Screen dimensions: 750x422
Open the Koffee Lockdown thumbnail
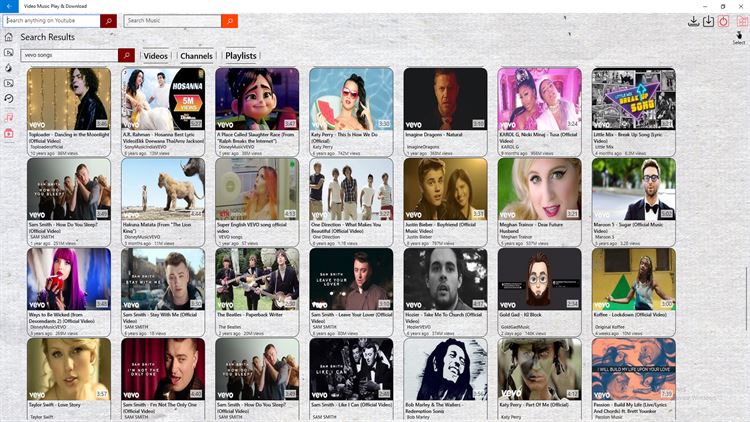(x=634, y=279)
